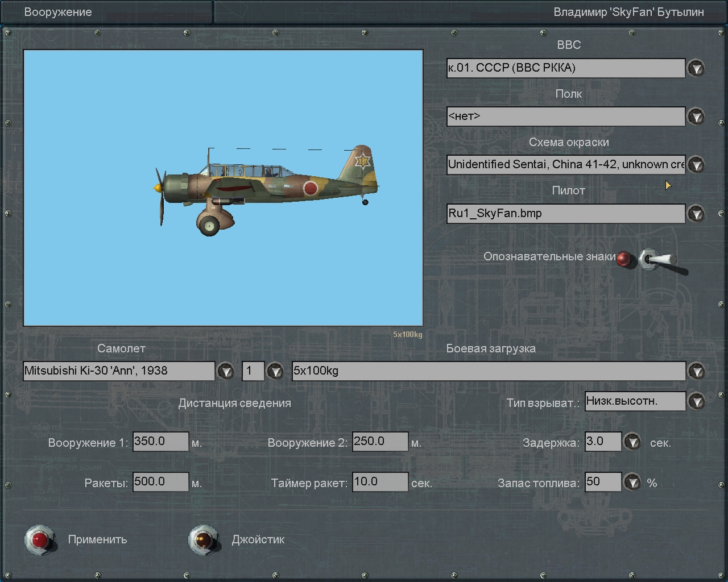This screenshot has height=582, width=728.
Task: Open the Запас топлива fuel percentage arrow
Action: [x=632, y=483]
